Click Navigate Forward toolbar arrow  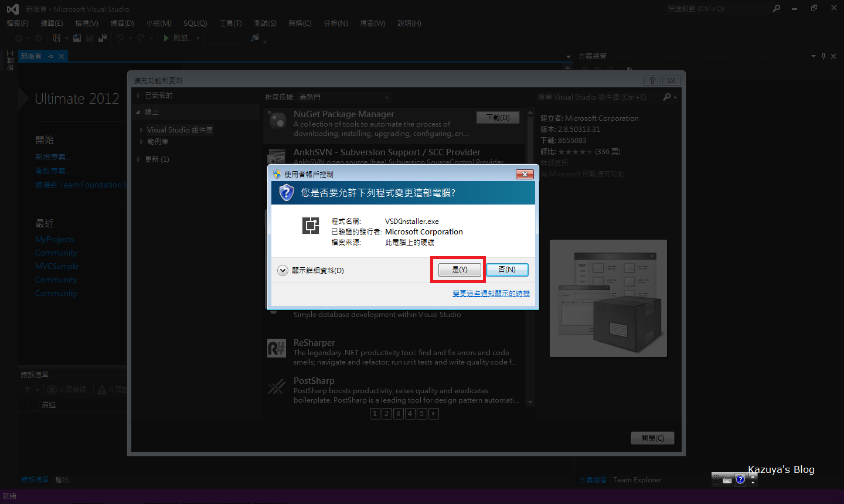[39, 38]
